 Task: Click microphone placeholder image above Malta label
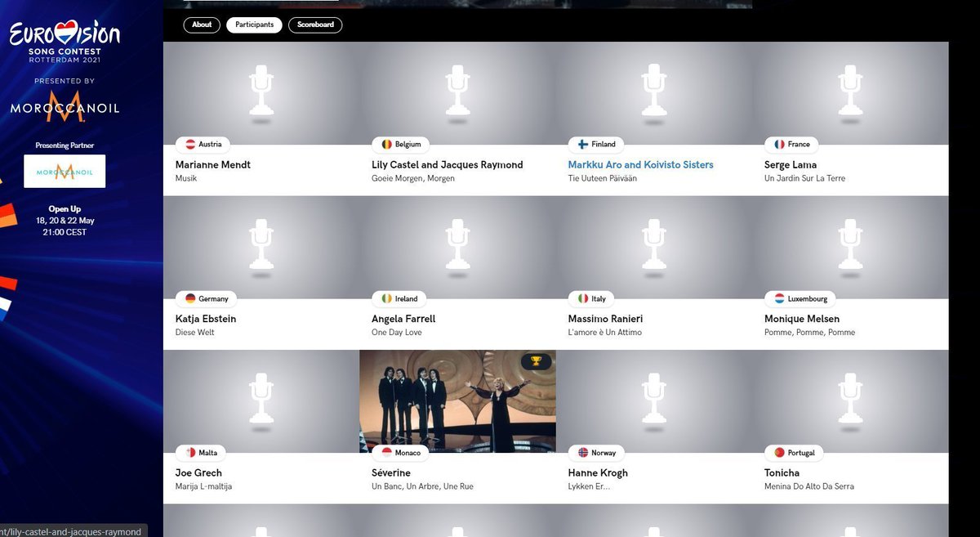[x=261, y=401]
